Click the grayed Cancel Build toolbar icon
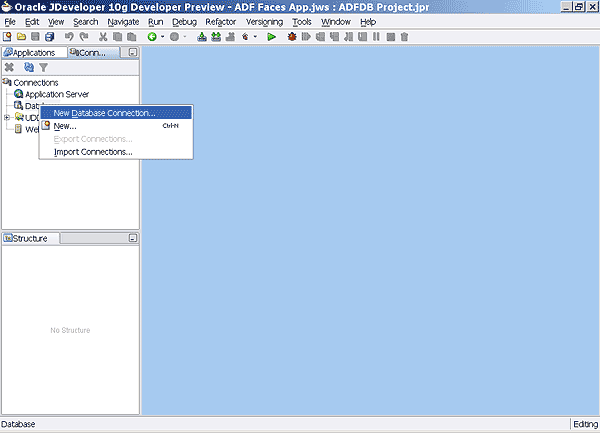600x433 pixels. click(x=230, y=37)
